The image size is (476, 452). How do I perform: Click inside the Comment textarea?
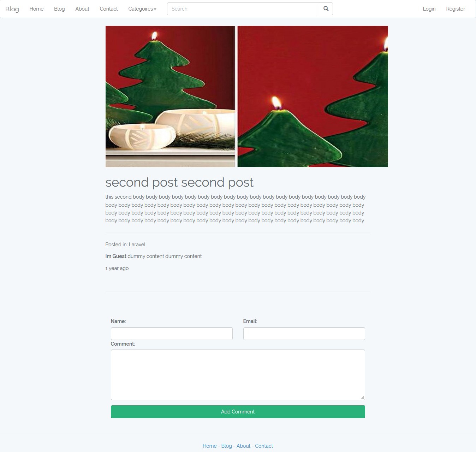coord(238,375)
